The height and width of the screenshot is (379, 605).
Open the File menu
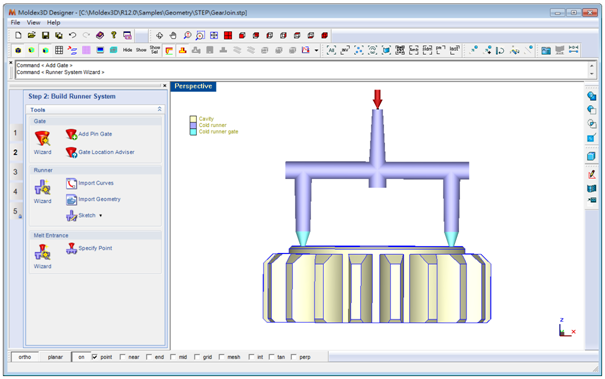click(x=15, y=22)
